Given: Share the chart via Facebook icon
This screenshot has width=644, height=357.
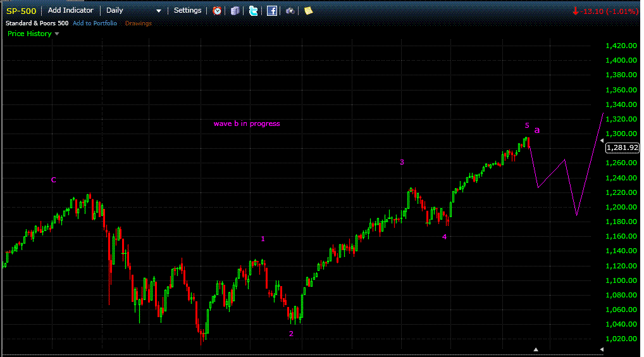Looking at the screenshot, I should (x=272, y=11).
